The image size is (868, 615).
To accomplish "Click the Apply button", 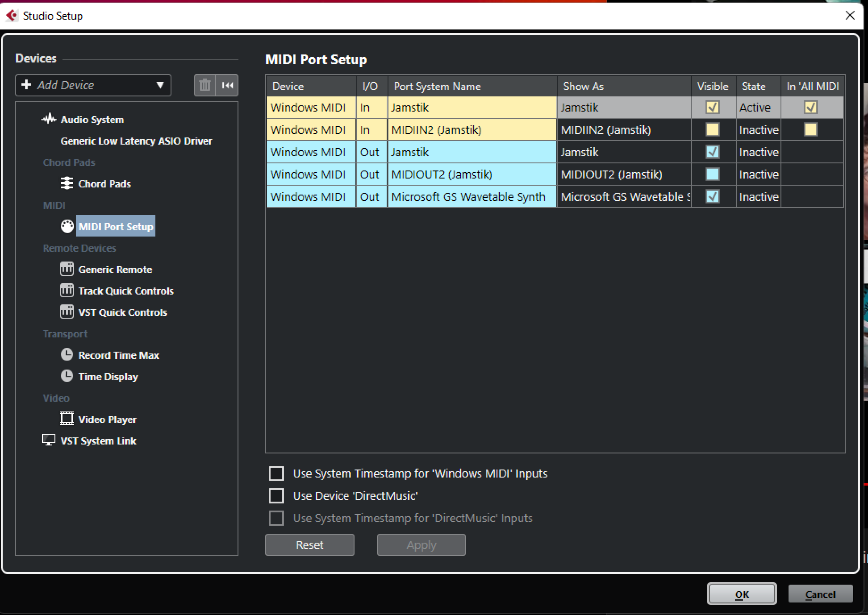I will pyautogui.click(x=421, y=545).
